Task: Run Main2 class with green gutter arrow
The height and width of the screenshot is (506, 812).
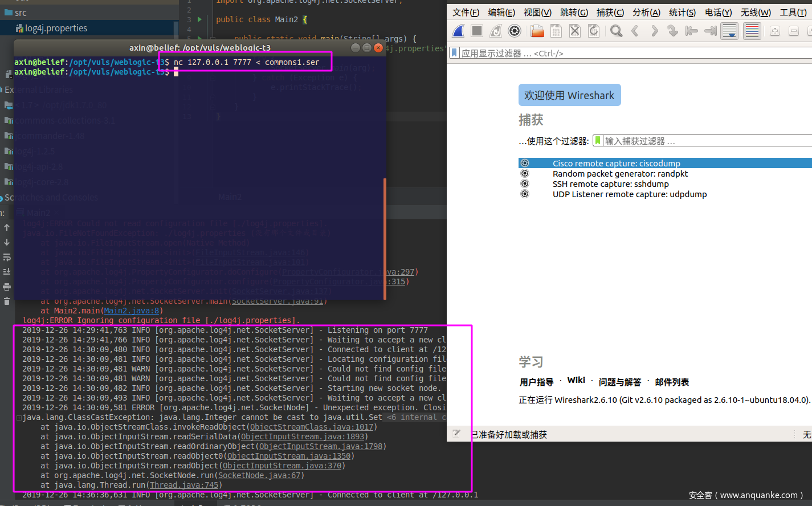Action: pos(199,19)
